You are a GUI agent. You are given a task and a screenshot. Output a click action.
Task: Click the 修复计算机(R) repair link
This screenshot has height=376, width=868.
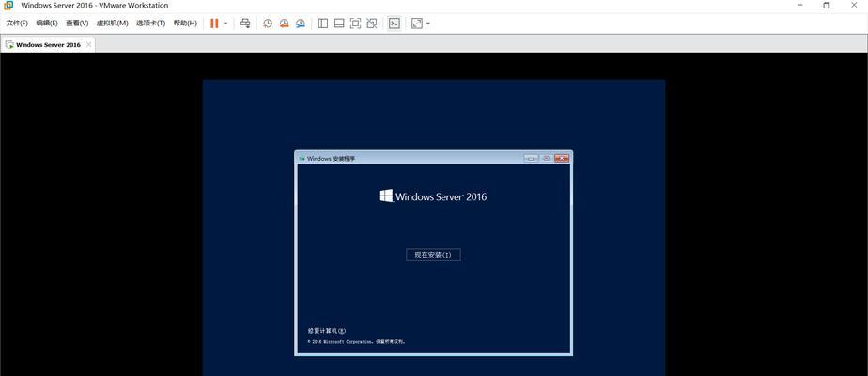(x=327, y=331)
